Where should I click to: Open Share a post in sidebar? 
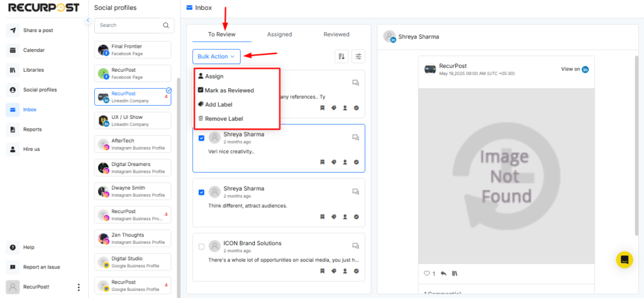point(38,30)
